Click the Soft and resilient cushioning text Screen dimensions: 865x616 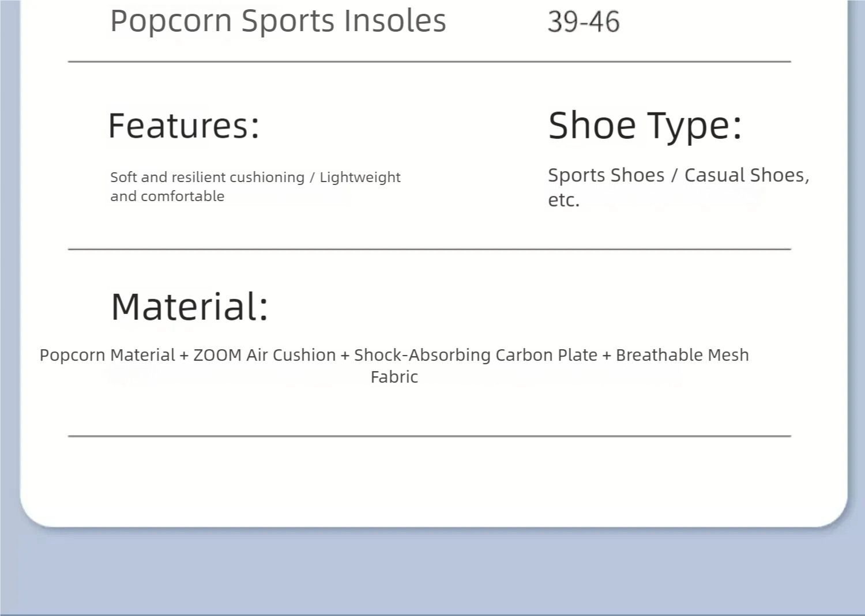207,177
